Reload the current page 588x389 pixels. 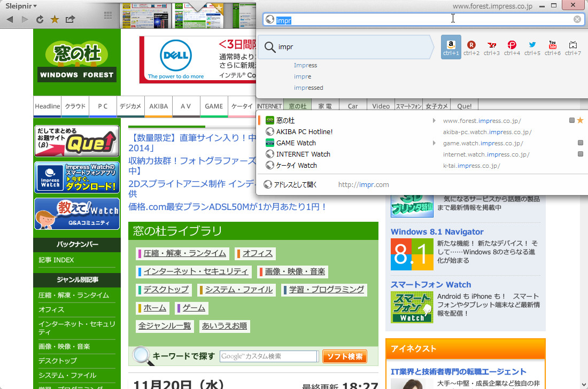click(40, 19)
